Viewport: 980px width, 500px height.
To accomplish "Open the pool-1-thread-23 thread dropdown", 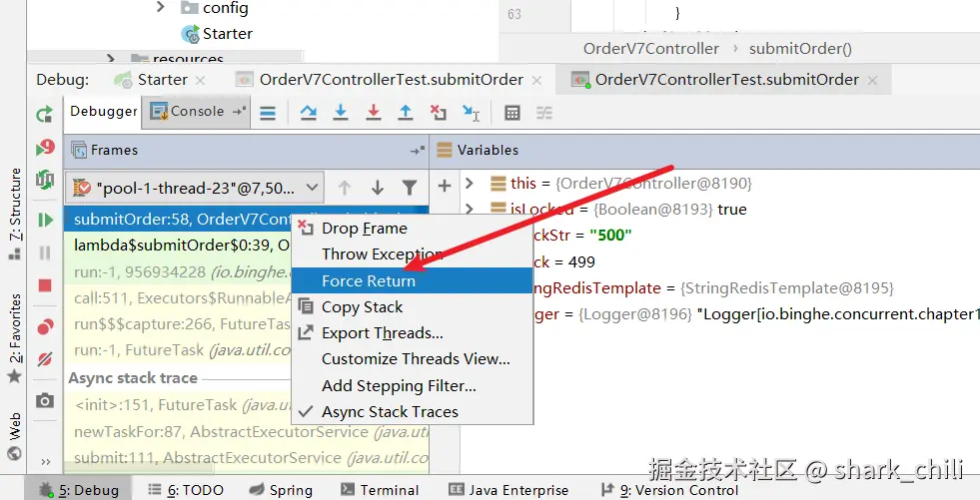I will click(x=195, y=188).
